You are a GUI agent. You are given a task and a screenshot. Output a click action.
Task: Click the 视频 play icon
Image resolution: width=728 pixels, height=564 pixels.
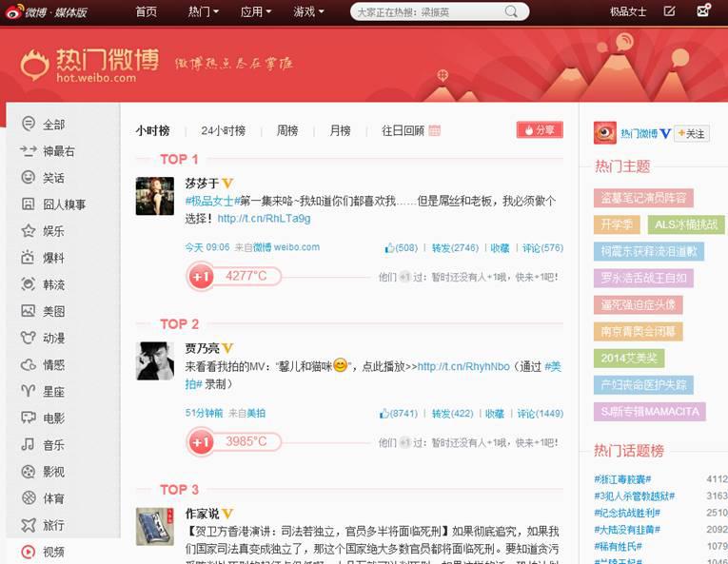pos(29,552)
